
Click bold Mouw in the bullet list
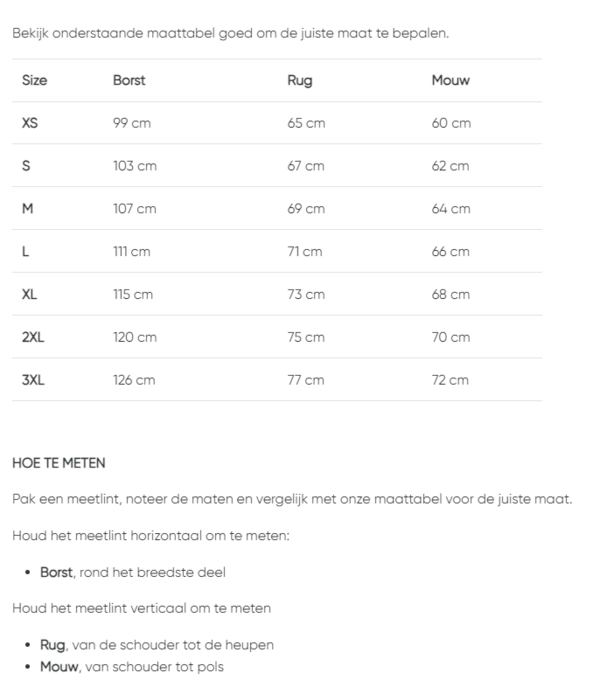click(57, 666)
